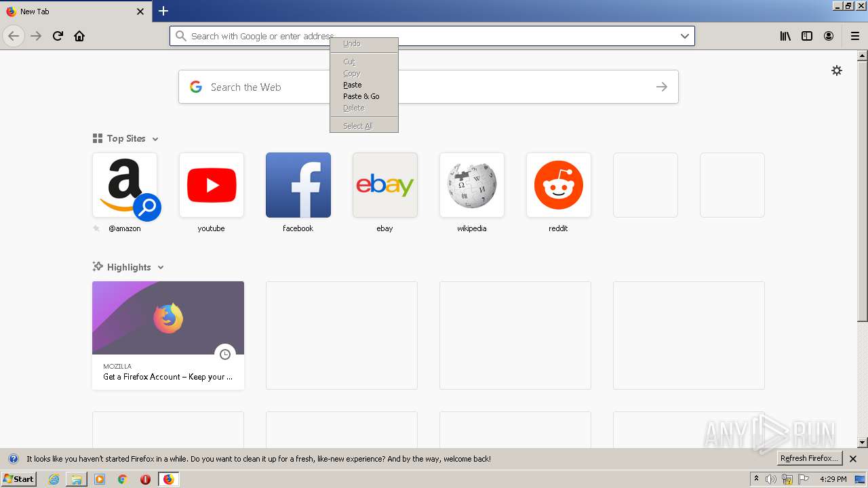Close the New Tab tab
This screenshot has height=488, width=868.
point(140,12)
